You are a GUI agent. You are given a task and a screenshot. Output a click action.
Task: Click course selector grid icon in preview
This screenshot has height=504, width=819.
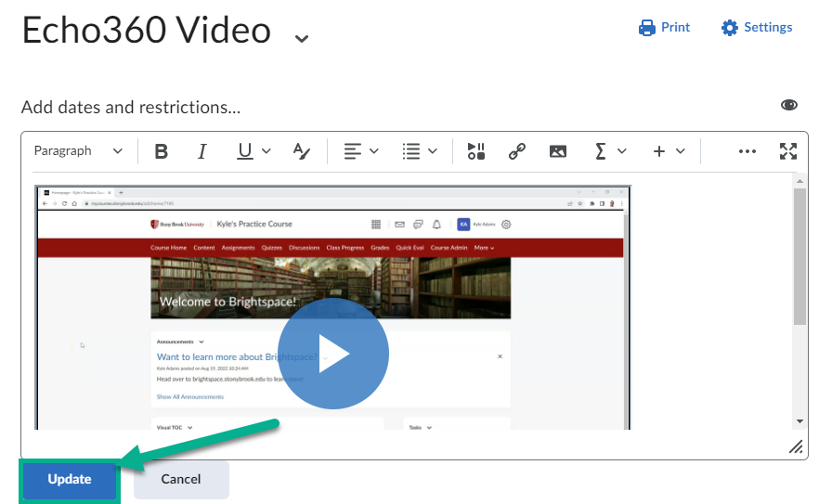376,225
